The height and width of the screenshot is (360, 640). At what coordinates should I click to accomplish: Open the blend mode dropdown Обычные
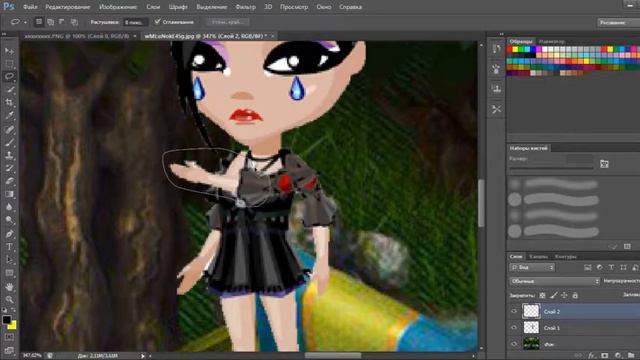click(555, 281)
